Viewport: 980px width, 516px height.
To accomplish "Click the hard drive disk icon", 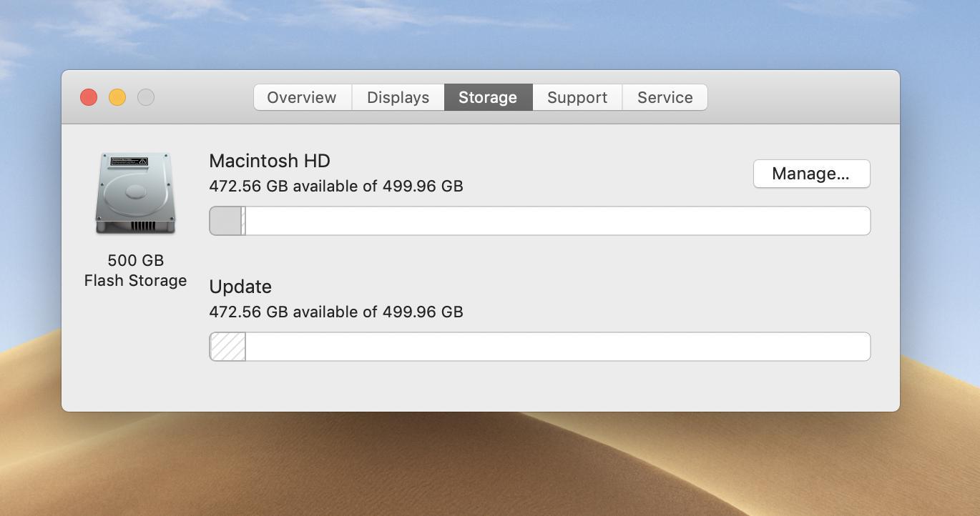I will pos(135,193).
